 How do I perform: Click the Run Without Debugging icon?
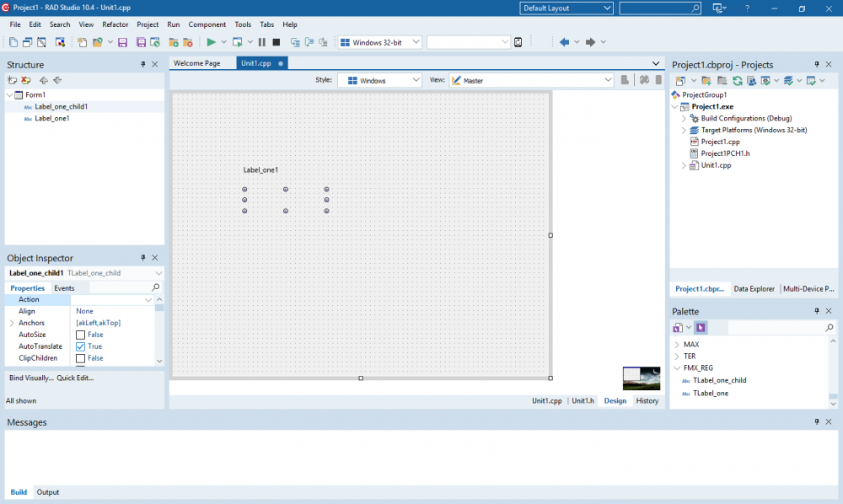click(x=237, y=42)
